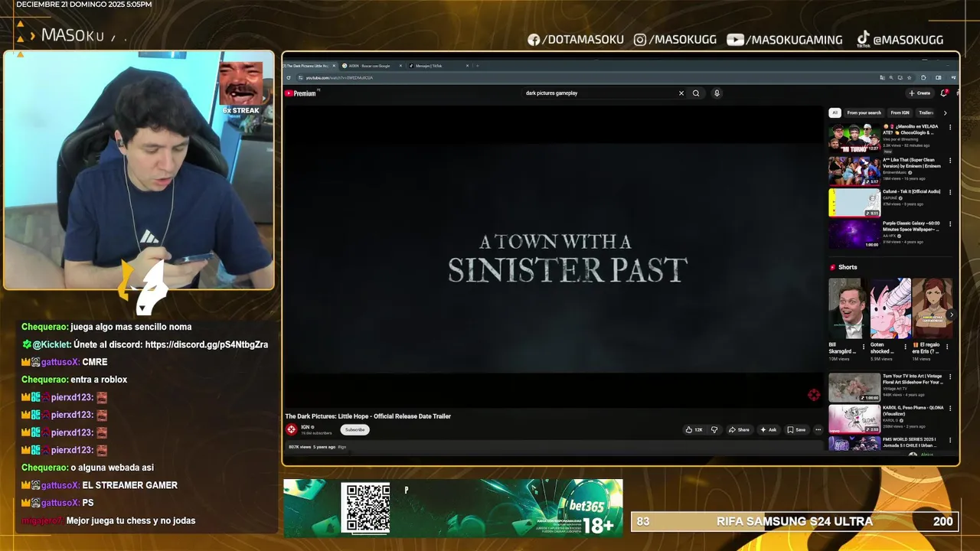Viewport: 980px width, 551px height.
Task: Save the video to a playlist
Action: (796, 430)
